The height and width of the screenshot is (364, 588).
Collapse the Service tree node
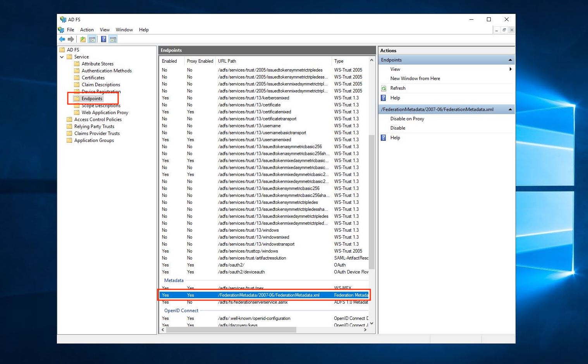click(x=62, y=56)
